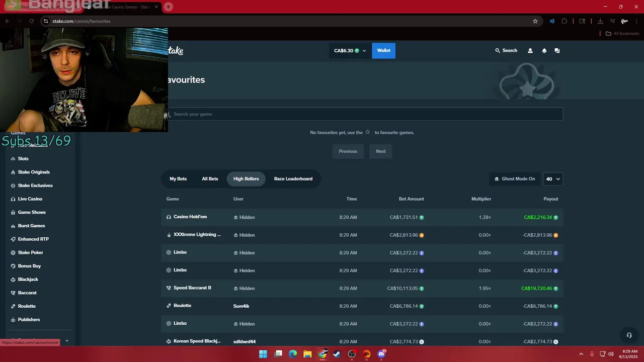Screen dimensions: 644x362
Task: Click the Blackjack sidebar icon
Action: tap(13, 280)
